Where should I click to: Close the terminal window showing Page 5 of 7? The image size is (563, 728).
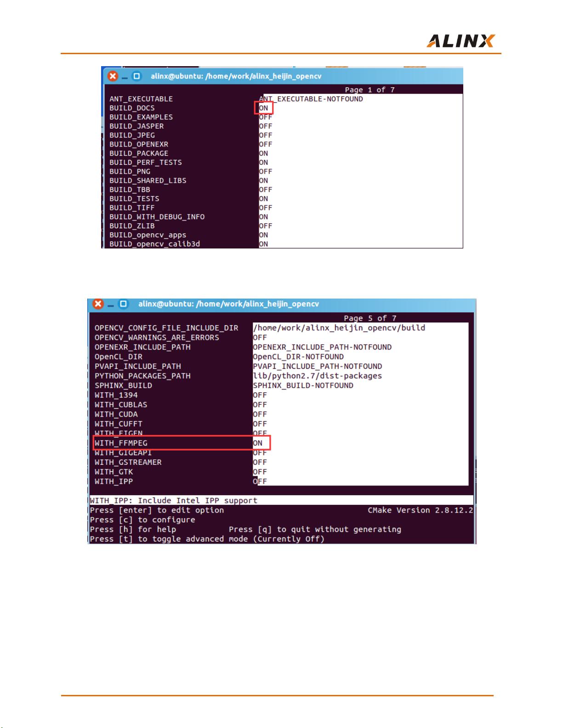point(98,304)
